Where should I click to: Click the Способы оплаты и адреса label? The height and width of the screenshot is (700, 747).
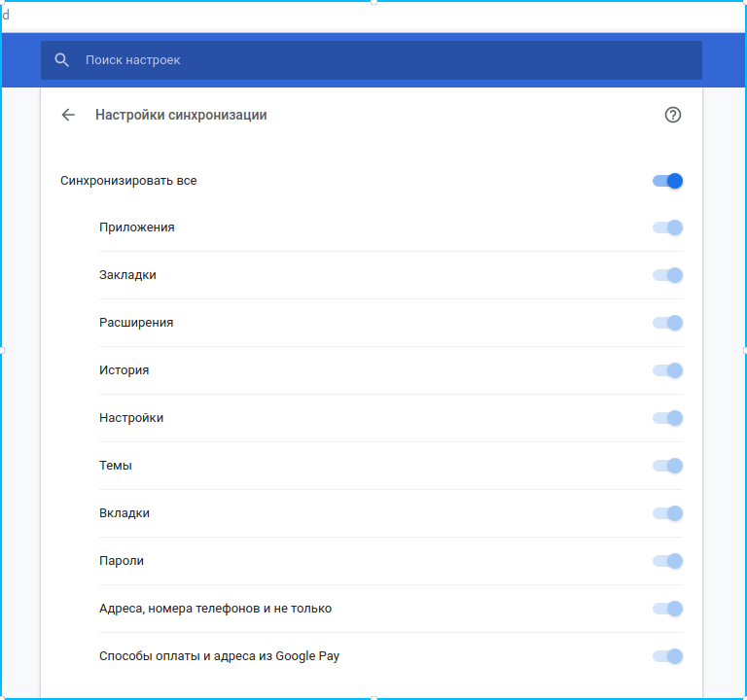pyautogui.click(x=219, y=656)
